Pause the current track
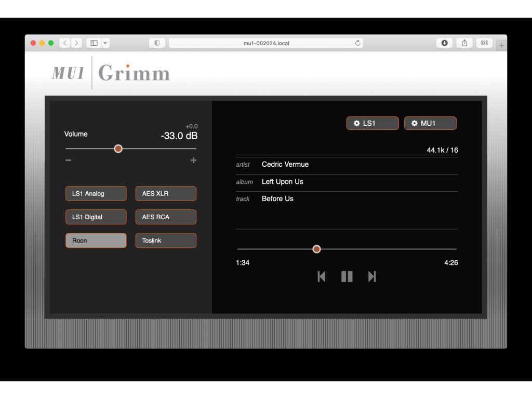The image size is (532, 399). 347,276
